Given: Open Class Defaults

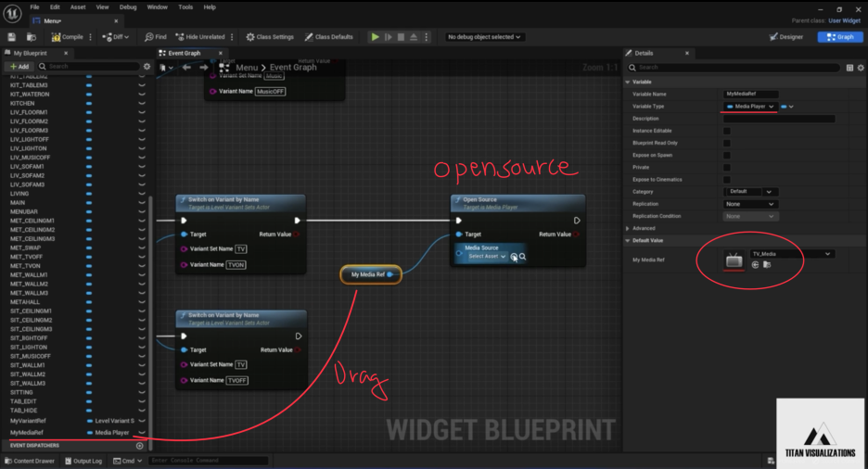Looking at the screenshot, I should point(329,37).
